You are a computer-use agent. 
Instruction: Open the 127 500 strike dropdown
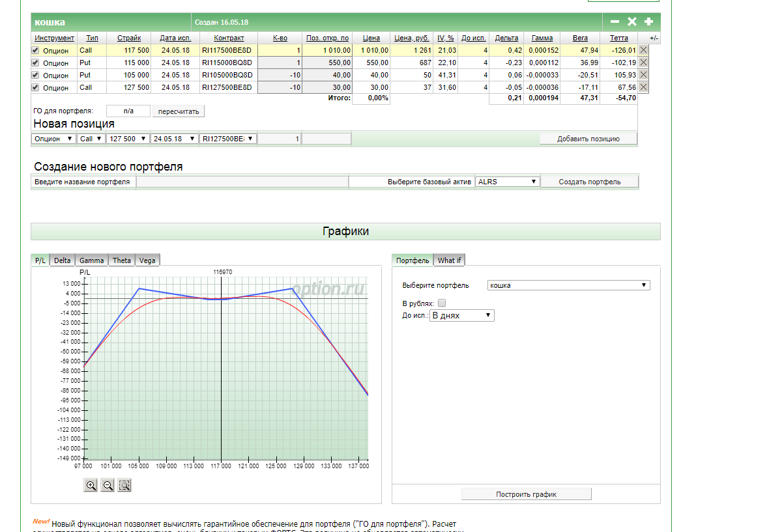(128, 139)
